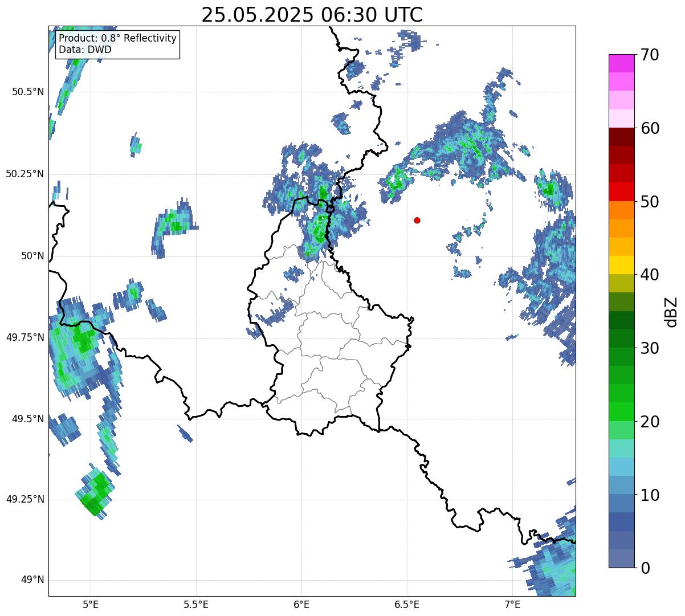Click the white-pink swatch just above 60
The image size is (685, 616).
[621, 119]
